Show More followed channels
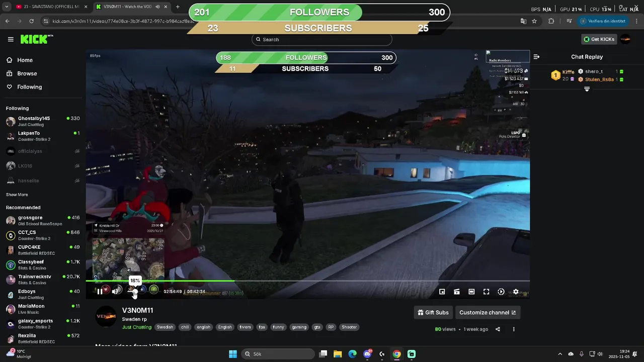 click(17, 195)
